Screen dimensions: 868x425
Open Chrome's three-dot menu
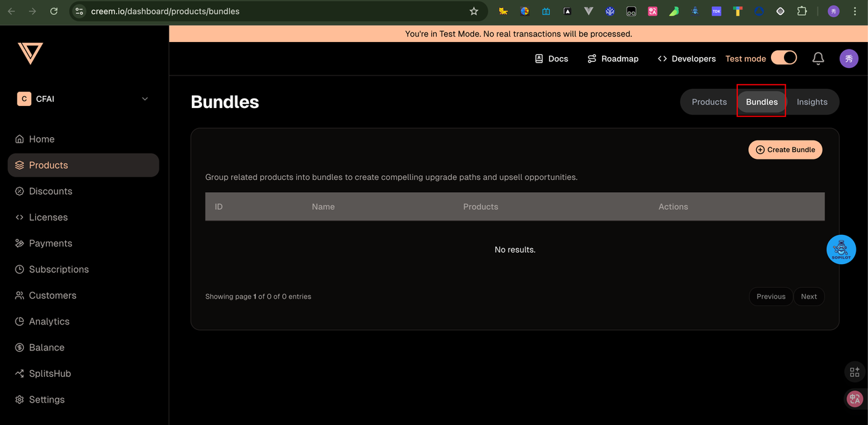click(x=854, y=12)
